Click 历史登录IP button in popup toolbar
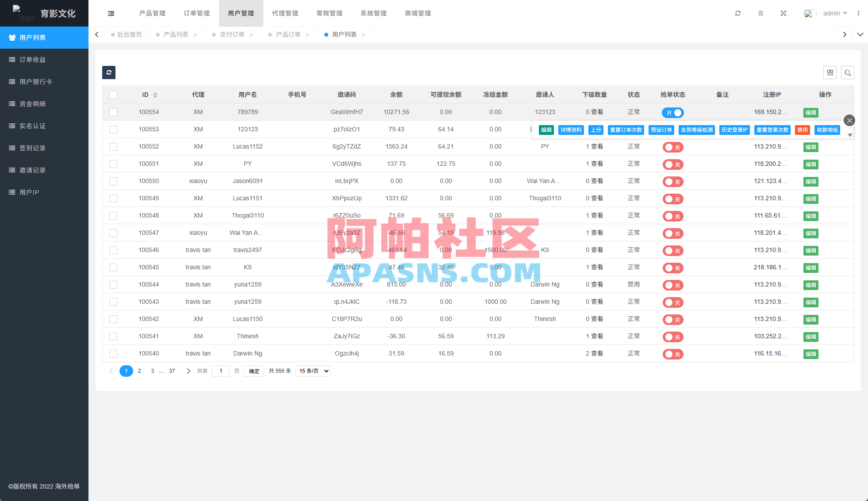The image size is (868, 501). coord(734,130)
